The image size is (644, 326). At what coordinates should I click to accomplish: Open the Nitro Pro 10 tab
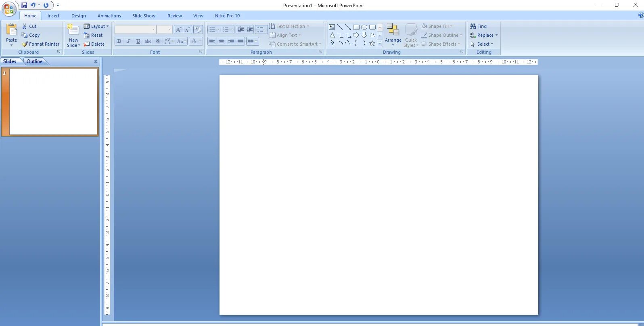tap(228, 16)
